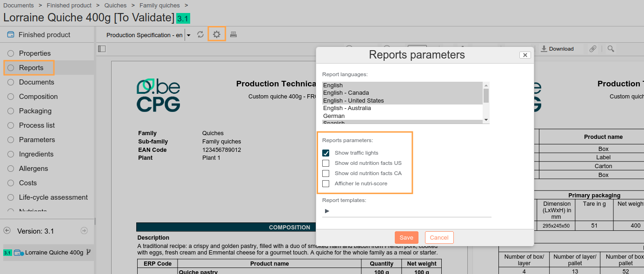The width and height of the screenshot is (644, 274).
Task: Open report settings gear icon
Action: [217, 34]
